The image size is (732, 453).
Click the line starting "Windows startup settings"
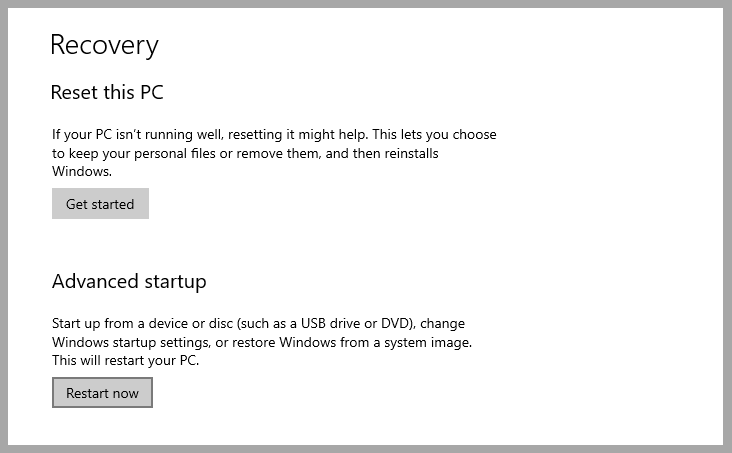point(261,342)
